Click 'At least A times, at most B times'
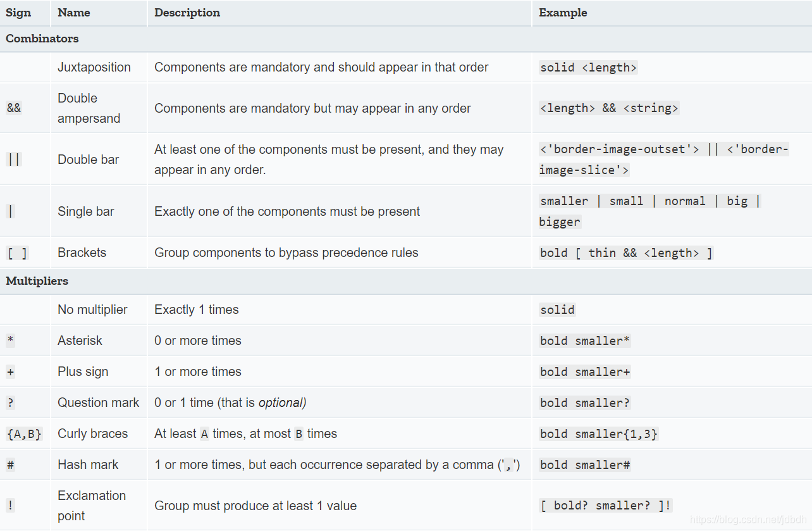This screenshot has height=531, width=812. tap(245, 434)
